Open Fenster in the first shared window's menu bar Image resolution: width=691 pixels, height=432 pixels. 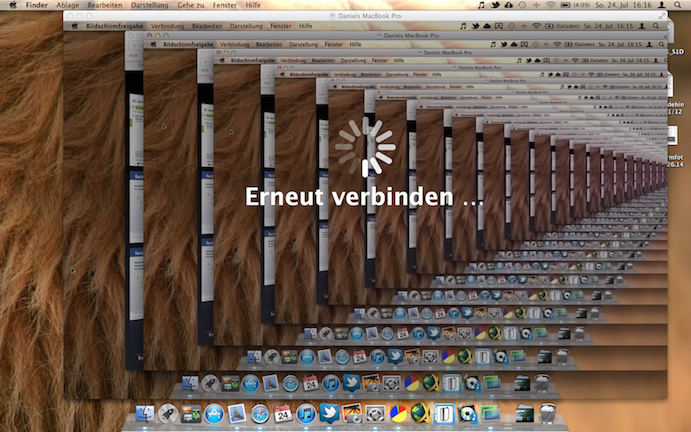pos(281,26)
